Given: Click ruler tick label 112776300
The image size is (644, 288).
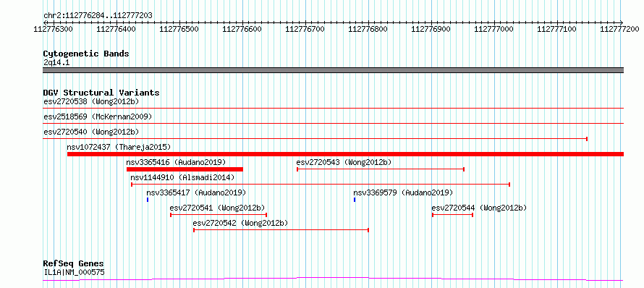Looking at the screenshot, I should coord(54,29).
